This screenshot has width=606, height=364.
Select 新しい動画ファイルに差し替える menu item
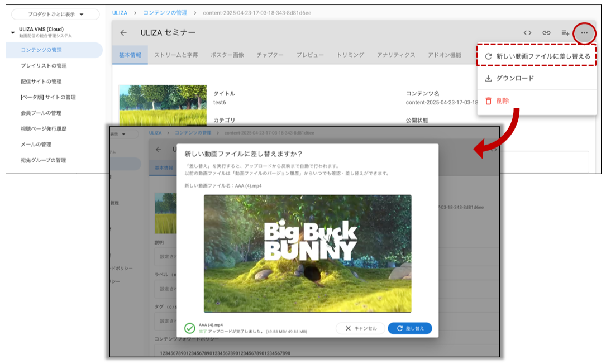537,56
